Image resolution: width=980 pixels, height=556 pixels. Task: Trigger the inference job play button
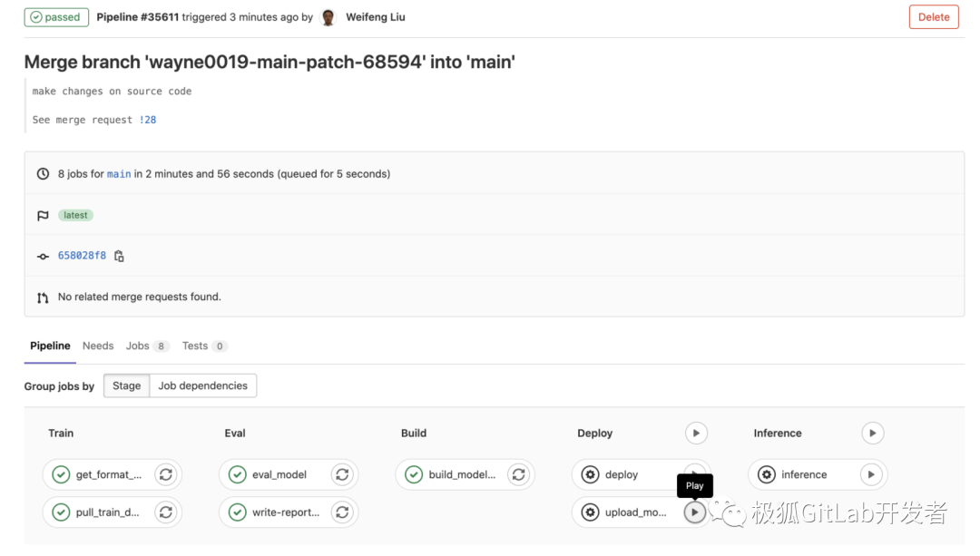pyautogui.click(x=870, y=474)
